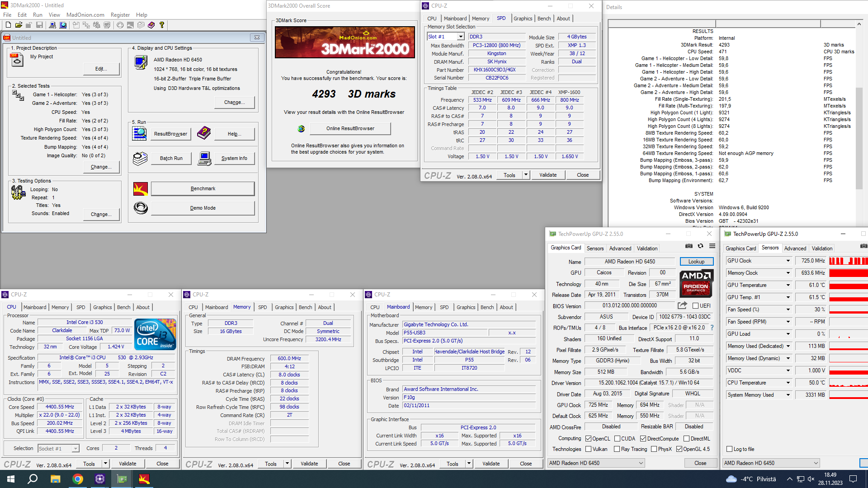Switch to Advanced tab in GPU-Z Graphics Card window
This screenshot has height=488, width=868.
[620, 249]
